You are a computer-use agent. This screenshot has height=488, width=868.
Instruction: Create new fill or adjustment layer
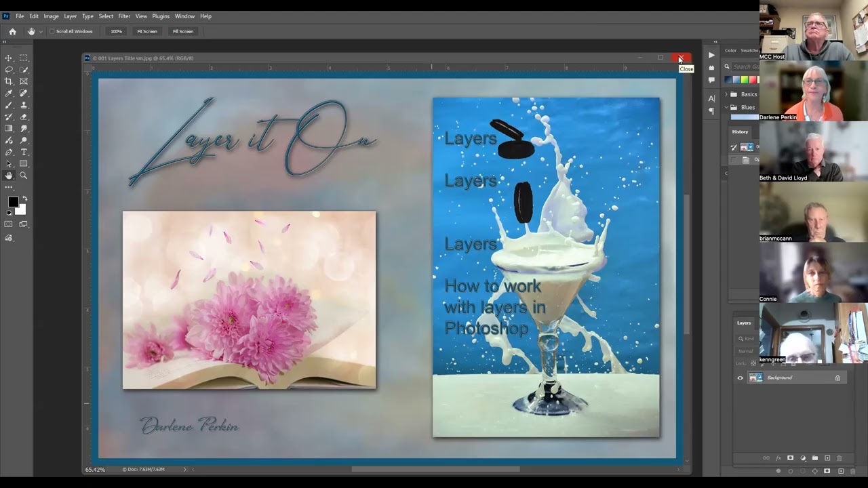[803, 458]
